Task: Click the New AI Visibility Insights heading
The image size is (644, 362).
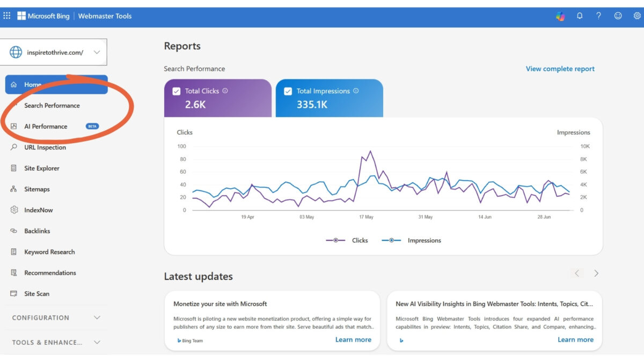Action: [x=494, y=304]
